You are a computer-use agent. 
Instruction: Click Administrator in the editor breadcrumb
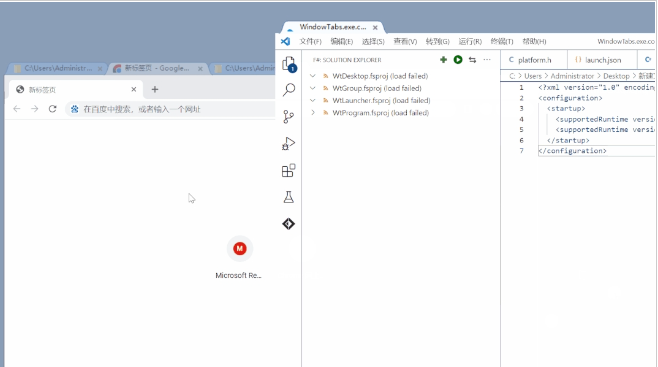572,76
